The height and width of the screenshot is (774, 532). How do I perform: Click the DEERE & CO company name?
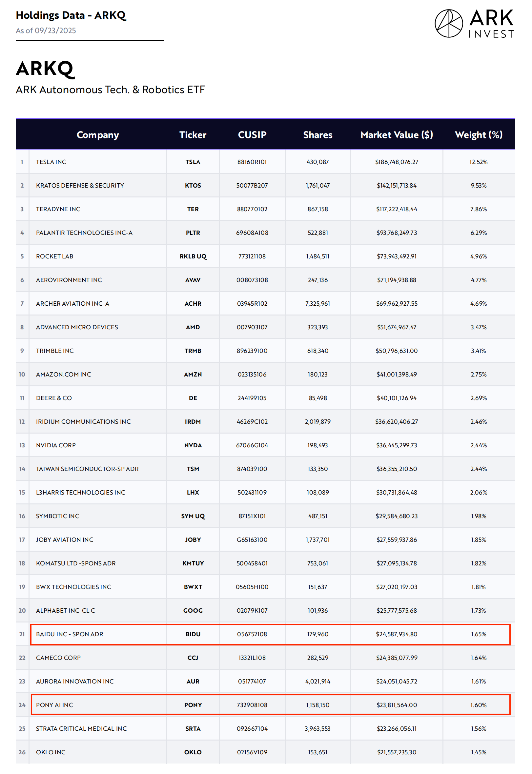click(54, 399)
